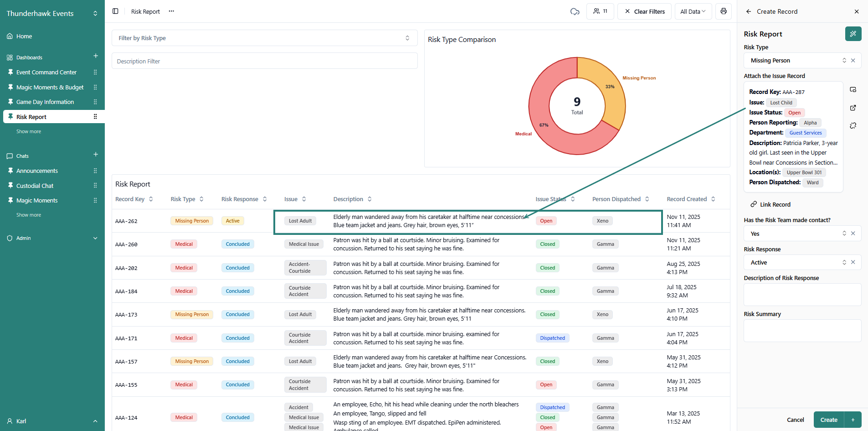Click the magic wand autofill button
Screen dimensions: 868x431
[x=853, y=34]
